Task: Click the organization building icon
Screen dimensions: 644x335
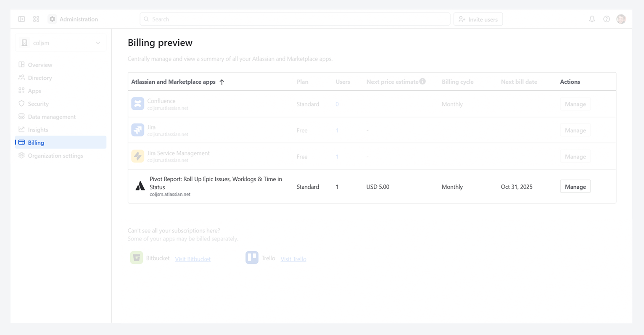Action: coord(24,43)
